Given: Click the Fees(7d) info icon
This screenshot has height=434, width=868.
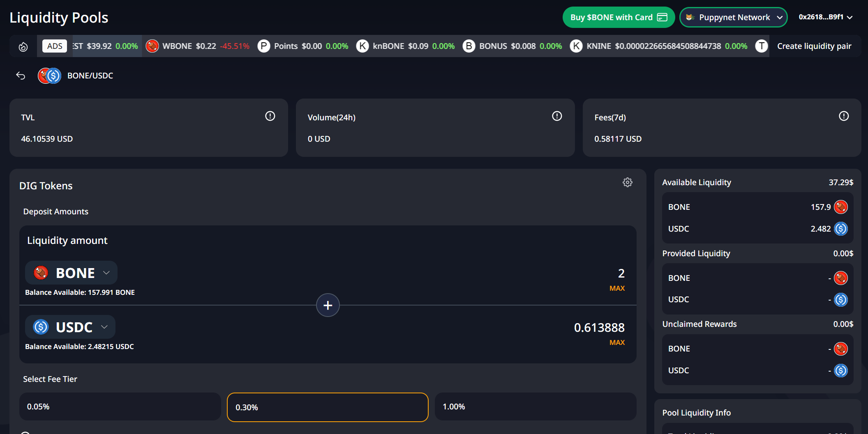Looking at the screenshot, I should click(x=843, y=116).
